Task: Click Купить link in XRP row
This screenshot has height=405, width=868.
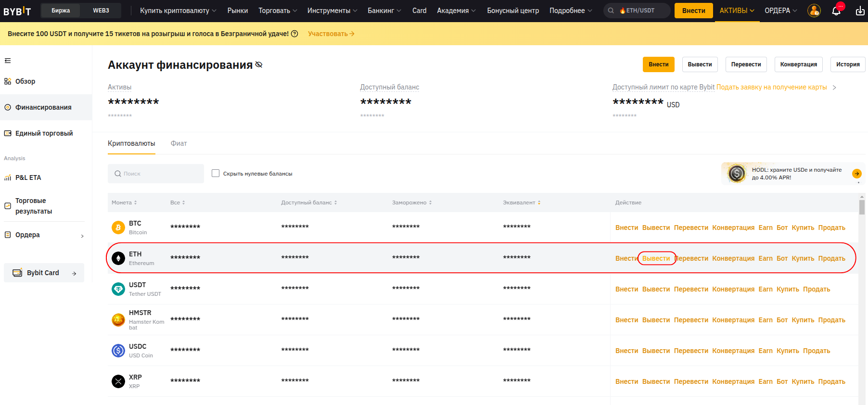Action: tap(803, 381)
